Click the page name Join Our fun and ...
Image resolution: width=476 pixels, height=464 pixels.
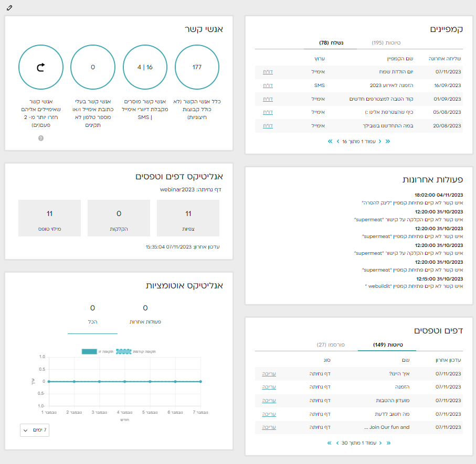point(387,427)
